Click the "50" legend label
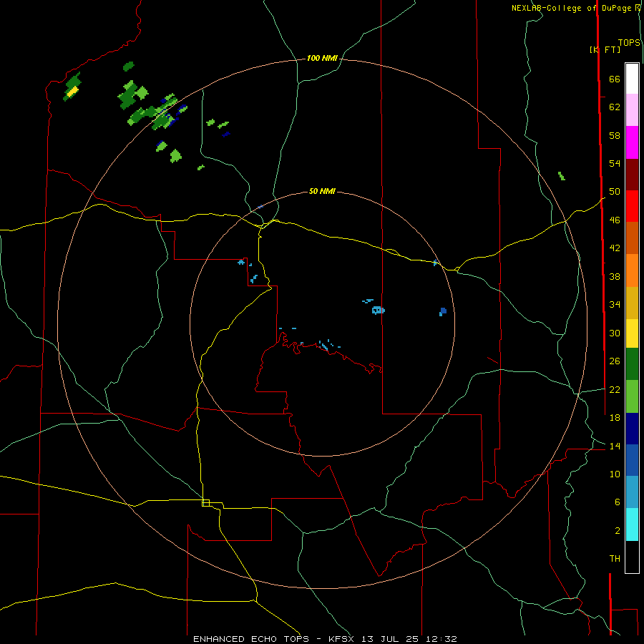The image size is (644, 644). [615, 192]
